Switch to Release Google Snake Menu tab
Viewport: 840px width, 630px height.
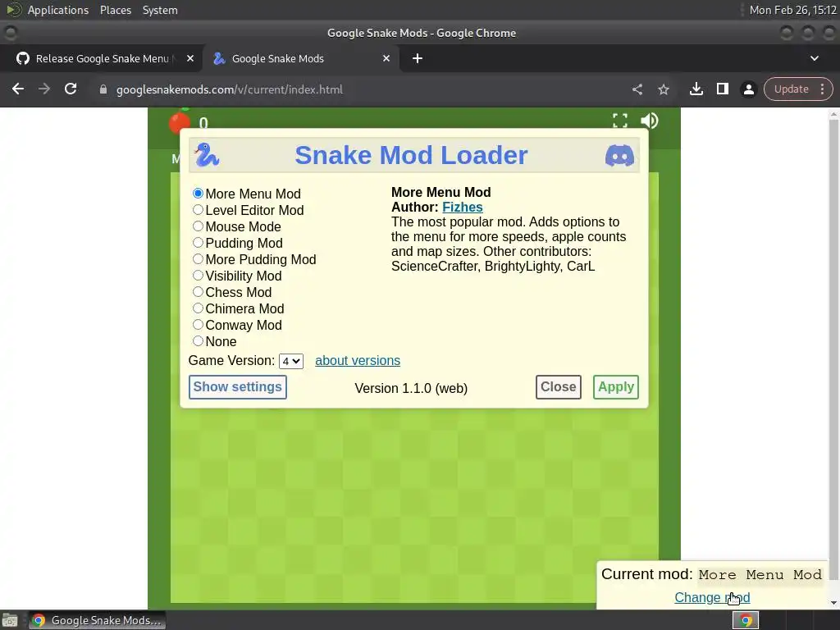(x=102, y=58)
